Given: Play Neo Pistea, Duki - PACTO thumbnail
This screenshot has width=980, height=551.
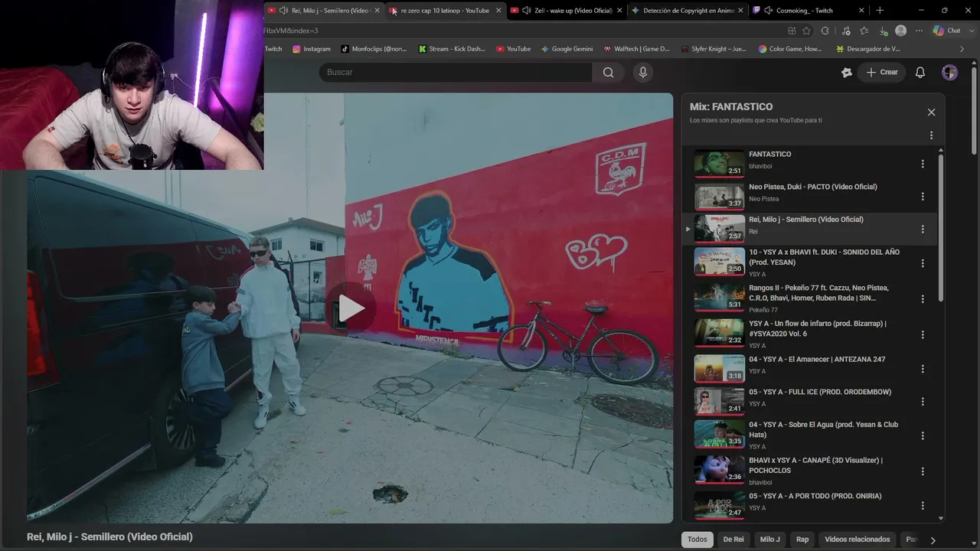Looking at the screenshot, I should [x=719, y=196].
